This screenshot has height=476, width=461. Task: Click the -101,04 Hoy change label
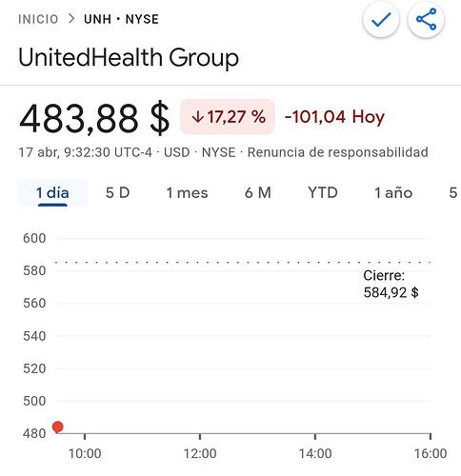tap(334, 116)
